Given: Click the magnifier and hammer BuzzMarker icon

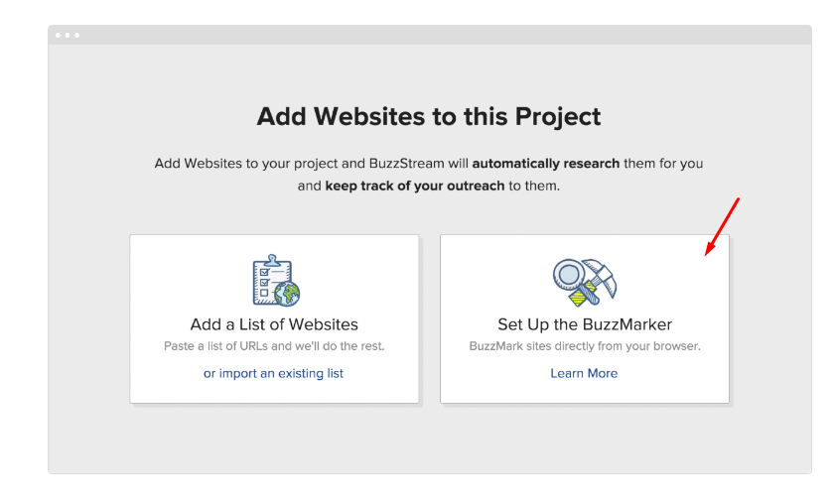Looking at the screenshot, I should pyautogui.click(x=585, y=282).
